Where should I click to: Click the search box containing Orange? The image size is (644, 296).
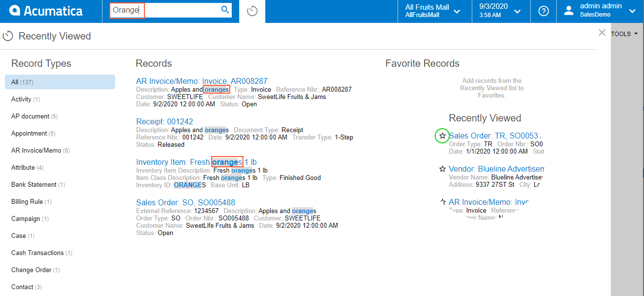point(166,10)
